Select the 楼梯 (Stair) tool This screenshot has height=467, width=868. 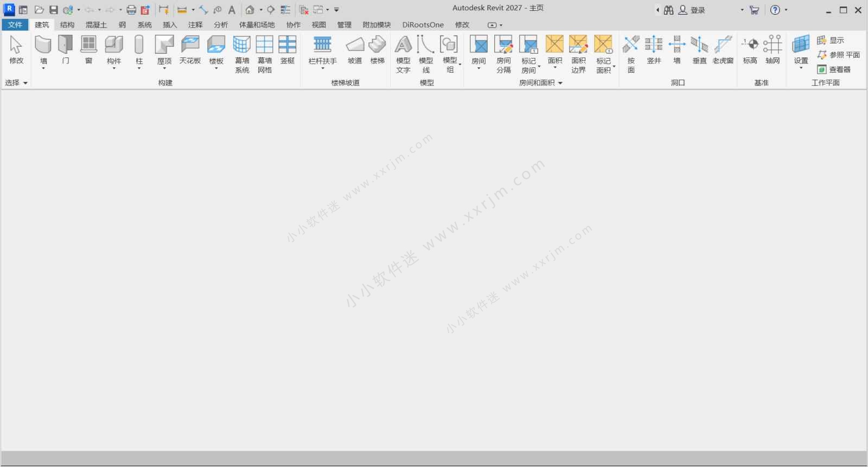point(378,50)
